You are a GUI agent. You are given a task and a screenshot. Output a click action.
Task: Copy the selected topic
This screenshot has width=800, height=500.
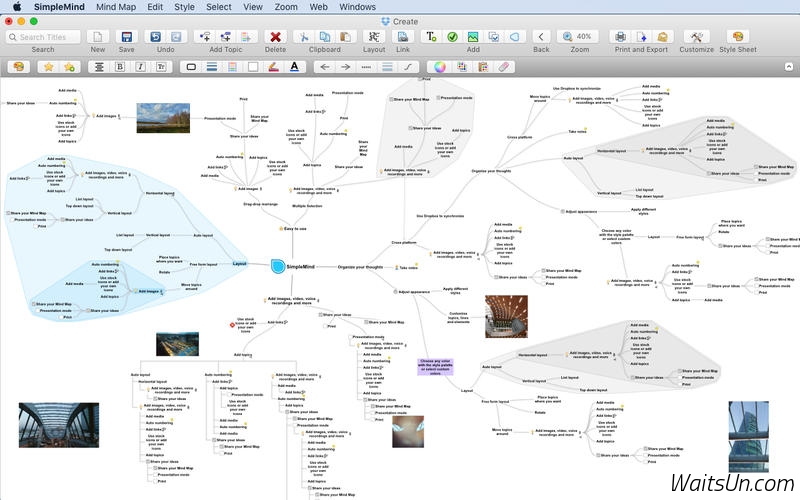[x=324, y=37]
